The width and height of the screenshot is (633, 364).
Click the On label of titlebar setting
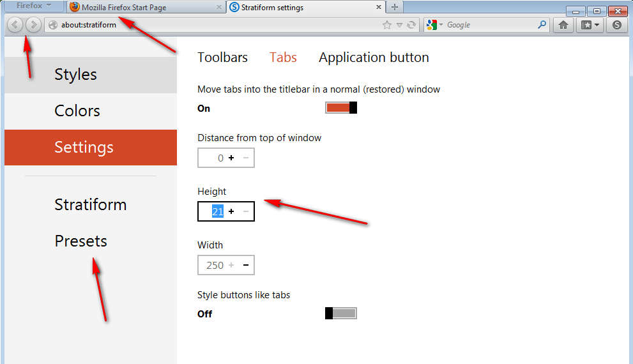[x=204, y=109]
